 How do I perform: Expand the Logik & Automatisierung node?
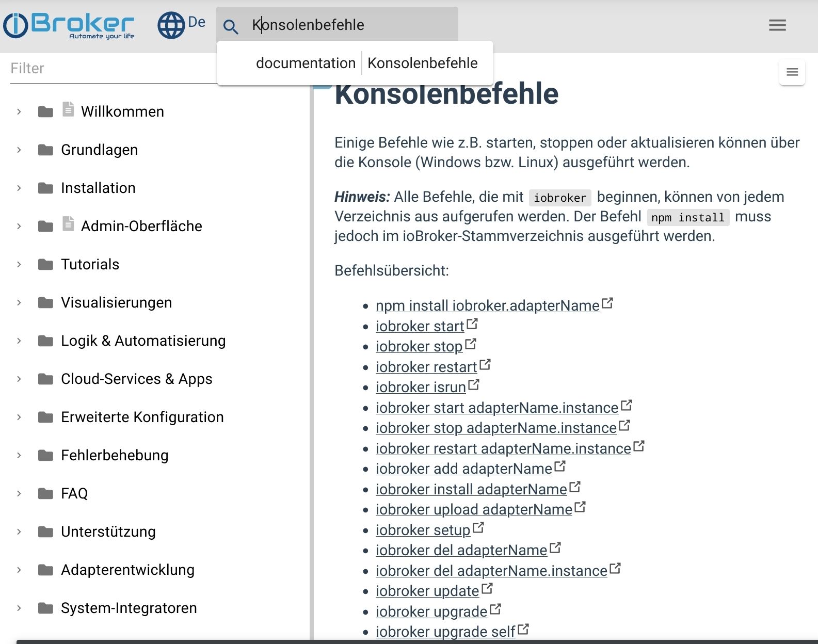19,341
